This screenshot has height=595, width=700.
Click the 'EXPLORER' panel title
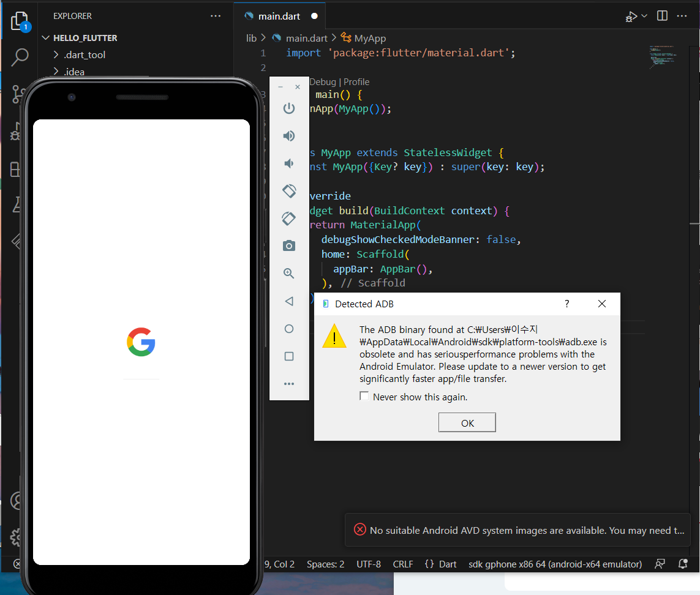(72, 16)
